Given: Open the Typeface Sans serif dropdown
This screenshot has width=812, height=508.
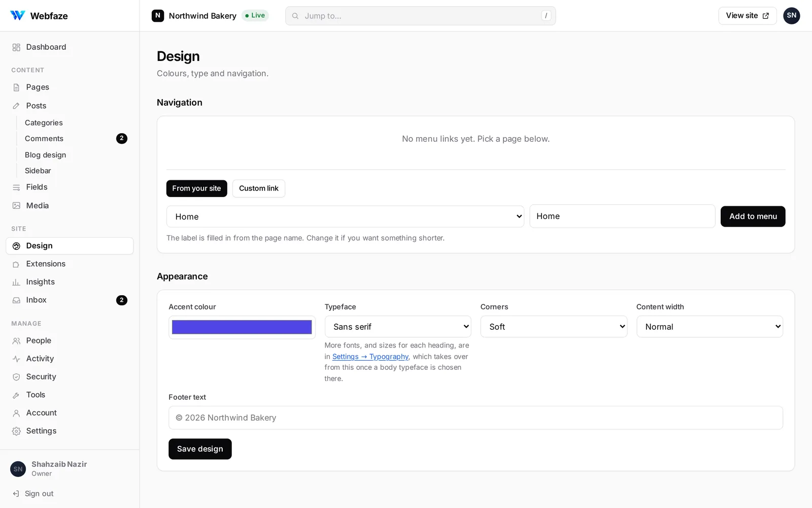Looking at the screenshot, I should click(x=398, y=327).
